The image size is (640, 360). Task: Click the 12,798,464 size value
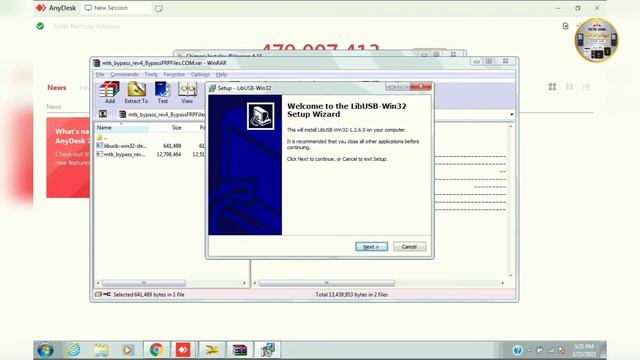click(x=169, y=154)
